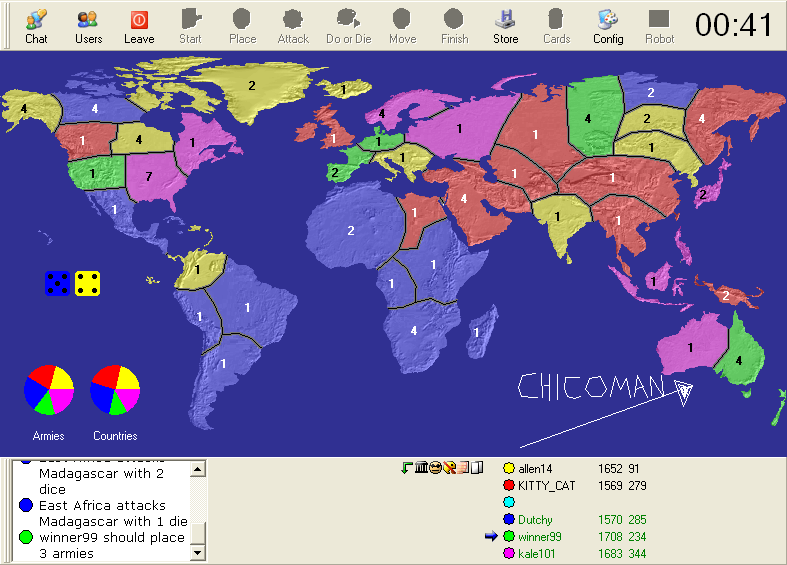Click Scandinavia territory with 4 armies
This screenshot has height=565, width=787.
pos(382,114)
